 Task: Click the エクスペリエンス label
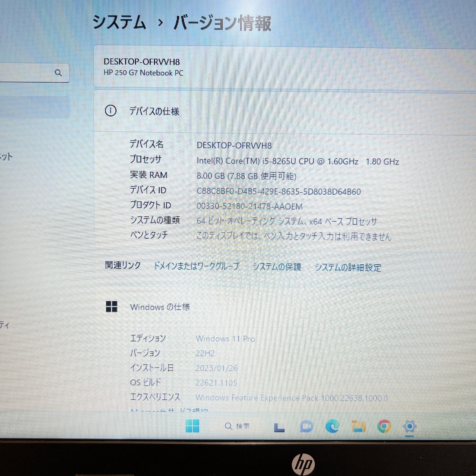155,397
